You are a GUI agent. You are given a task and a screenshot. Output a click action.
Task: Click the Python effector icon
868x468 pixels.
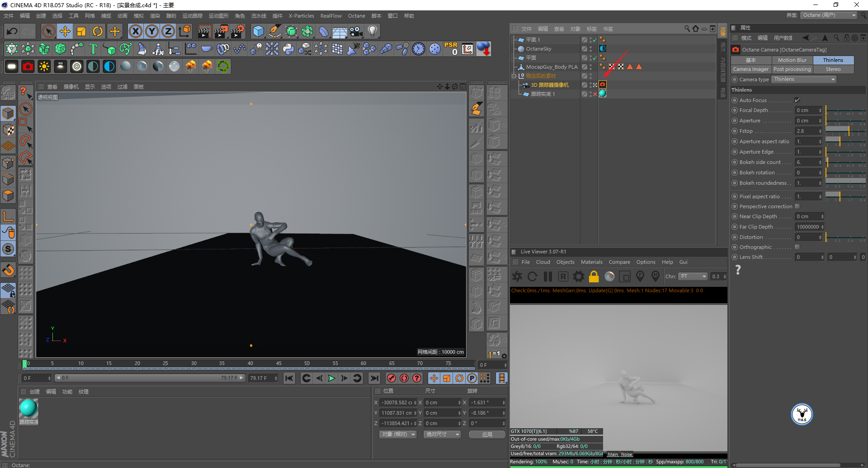click(288, 49)
